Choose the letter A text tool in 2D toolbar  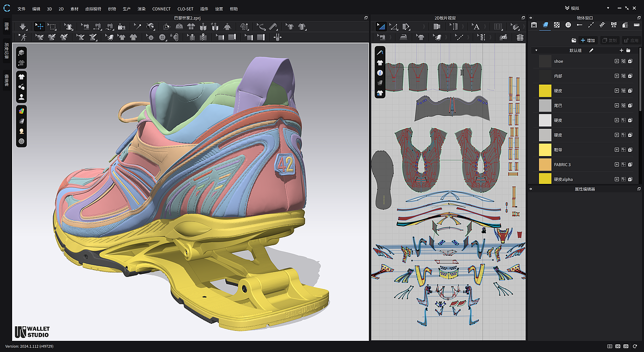point(475,27)
